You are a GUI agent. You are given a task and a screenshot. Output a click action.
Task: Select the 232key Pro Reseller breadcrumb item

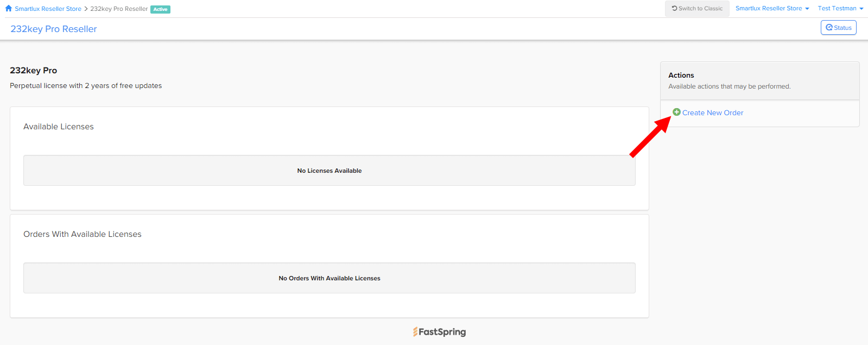[x=119, y=9]
